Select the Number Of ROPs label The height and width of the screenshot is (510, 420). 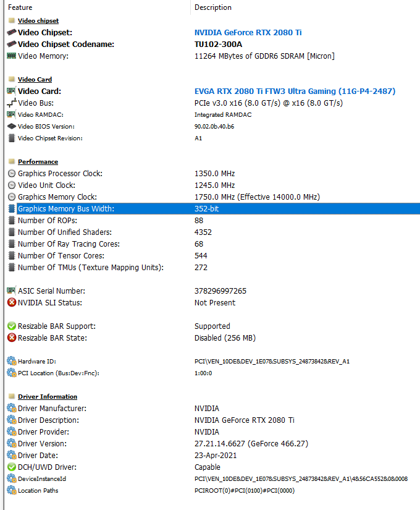click(48, 221)
